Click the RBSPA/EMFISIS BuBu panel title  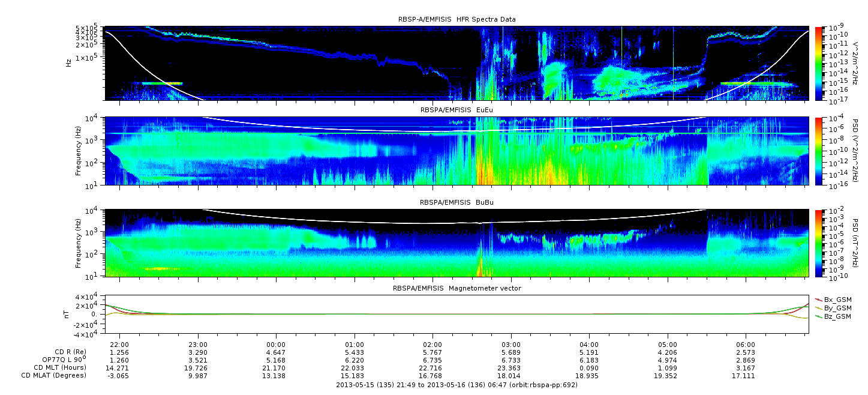point(456,202)
